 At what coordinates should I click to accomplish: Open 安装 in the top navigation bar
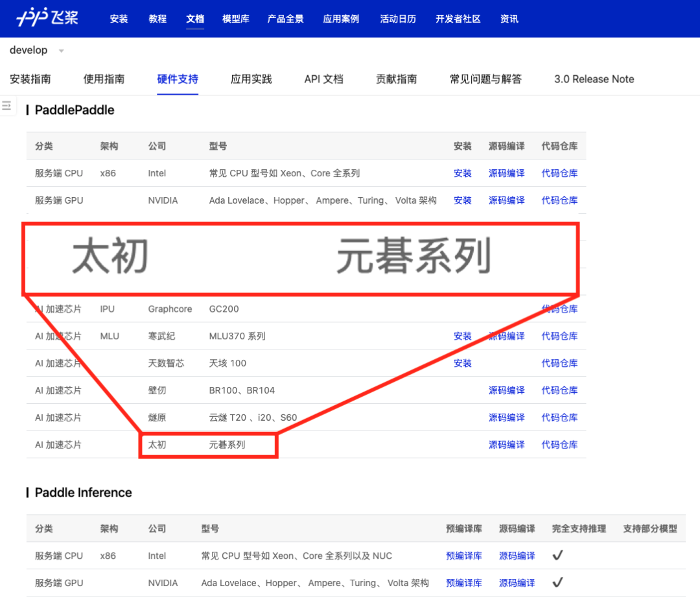(x=119, y=19)
